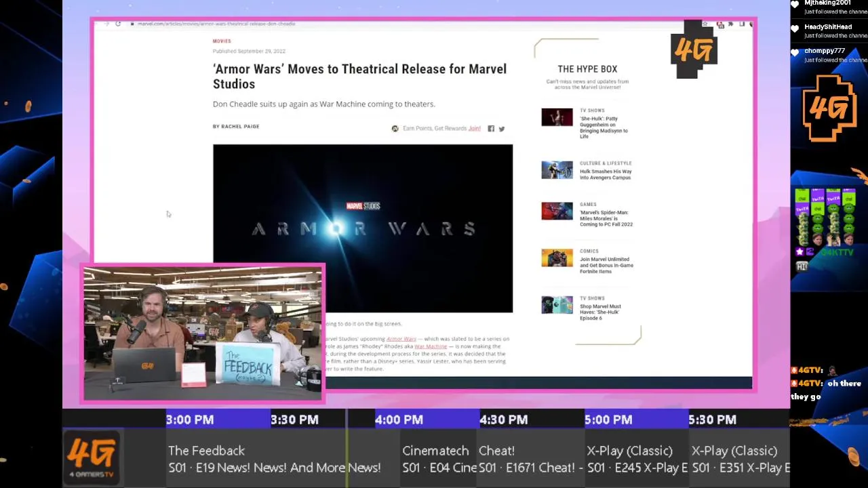Bookmark this page with the star icon

click(x=706, y=24)
